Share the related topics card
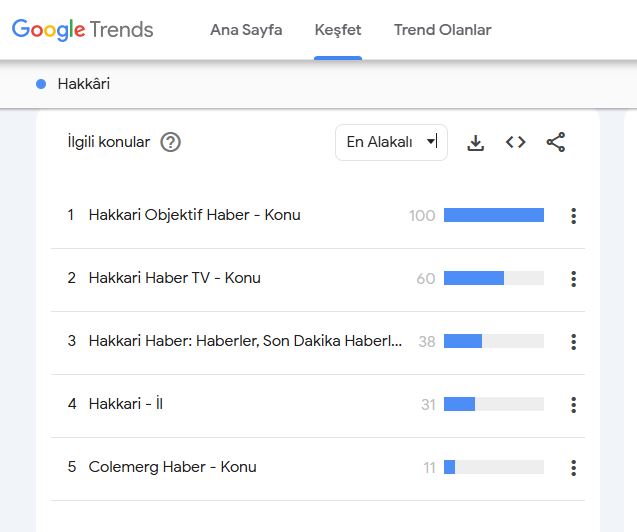The height and width of the screenshot is (532, 637). click(556, 143)
